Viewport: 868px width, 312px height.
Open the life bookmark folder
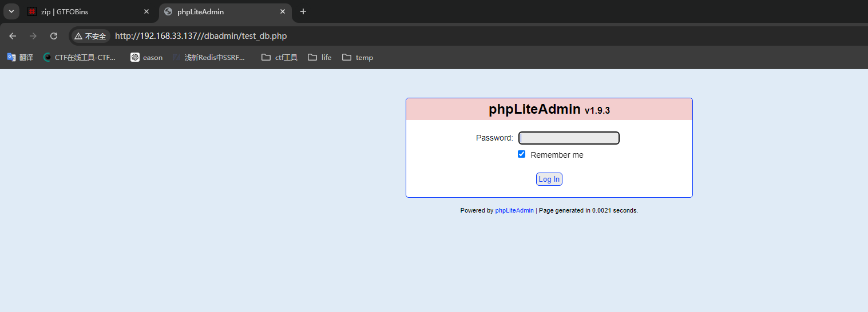pos(320,57)
